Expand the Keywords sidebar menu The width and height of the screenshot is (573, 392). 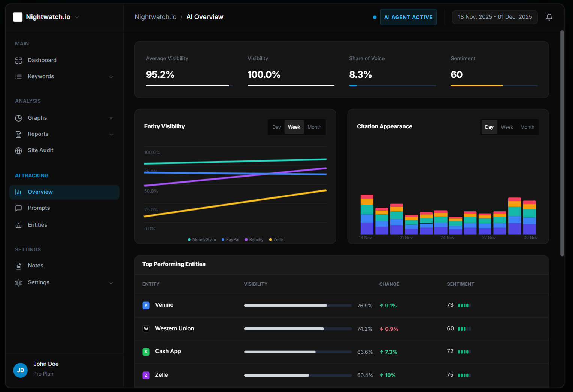(111, 76)
